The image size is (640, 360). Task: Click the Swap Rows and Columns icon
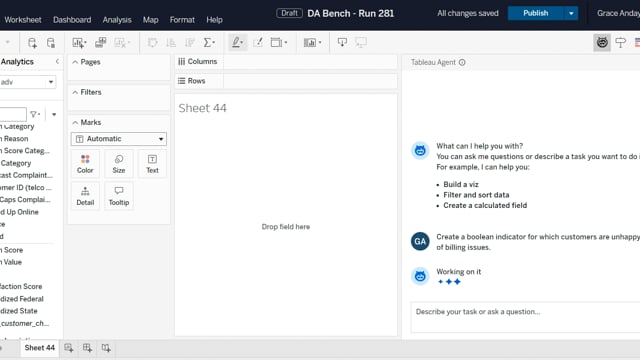point(152,42)
